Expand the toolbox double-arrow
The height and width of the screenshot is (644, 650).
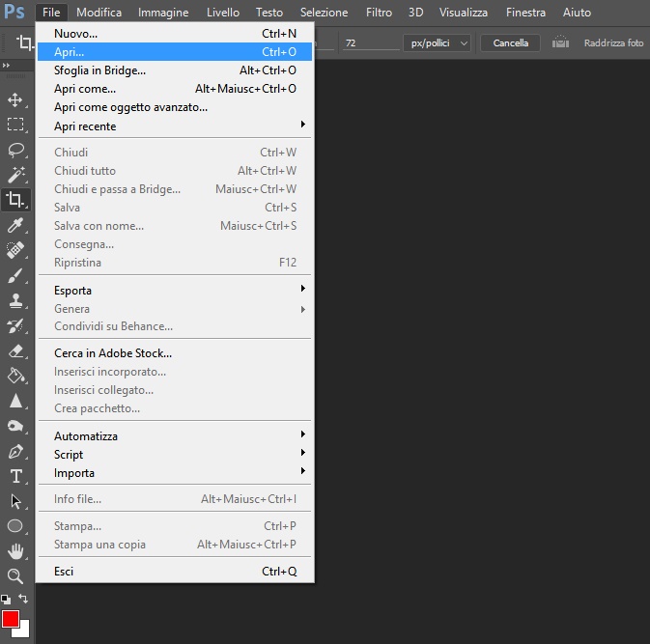tap(6, 65)
